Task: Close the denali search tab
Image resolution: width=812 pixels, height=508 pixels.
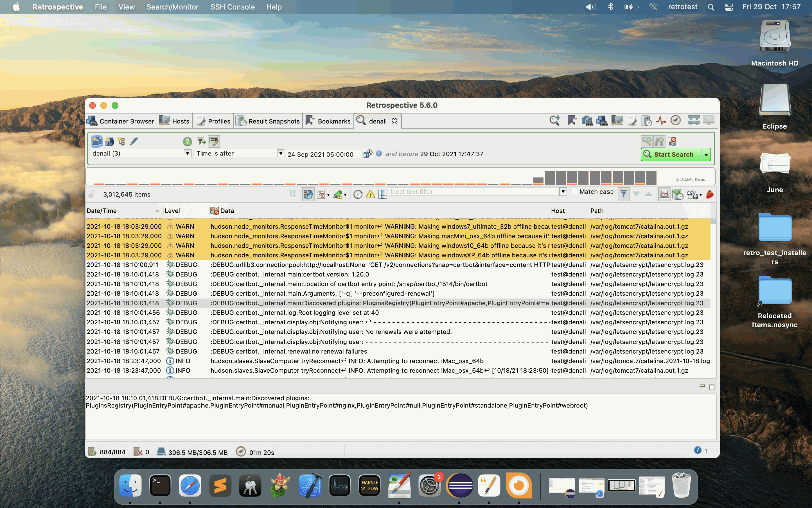Action: pos(395,121)
